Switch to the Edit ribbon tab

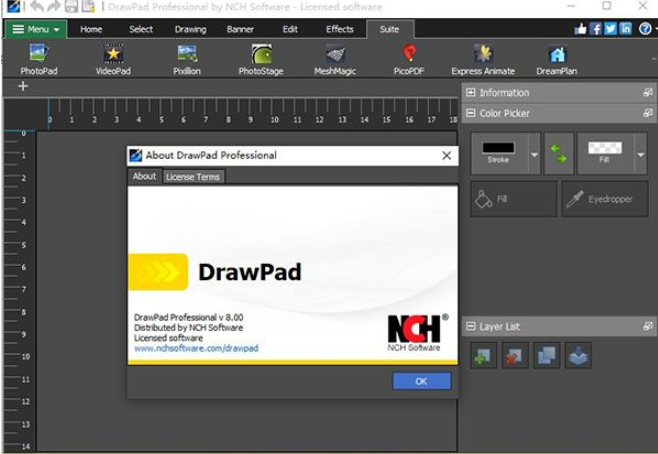tap(290, 29)
